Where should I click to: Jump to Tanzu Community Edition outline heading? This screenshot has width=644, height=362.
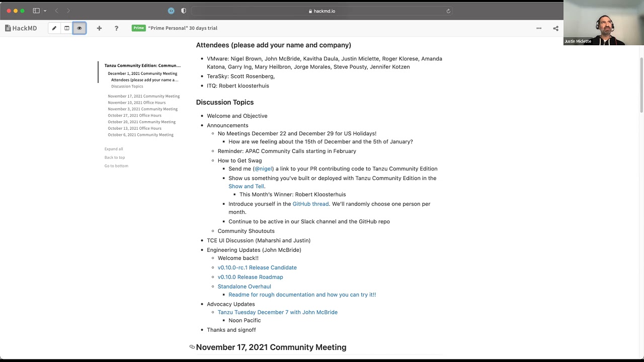pyautogui.click(x=142, y=65)
